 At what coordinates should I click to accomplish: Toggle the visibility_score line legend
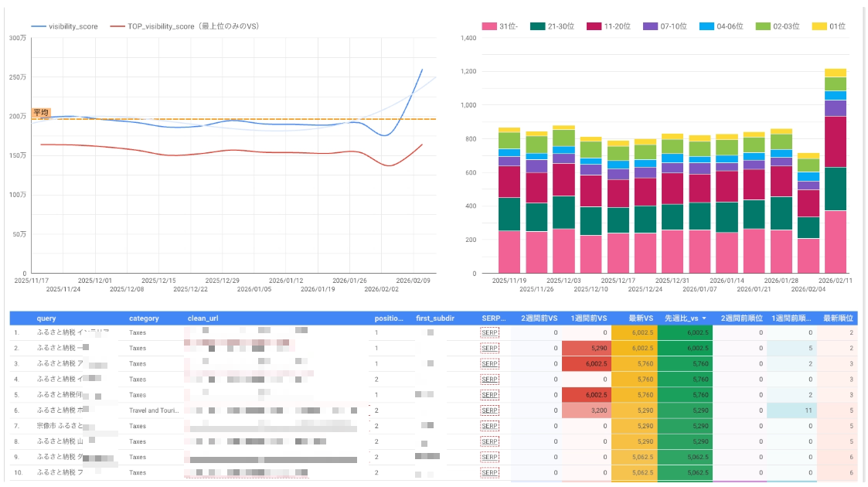pos(65,26)
